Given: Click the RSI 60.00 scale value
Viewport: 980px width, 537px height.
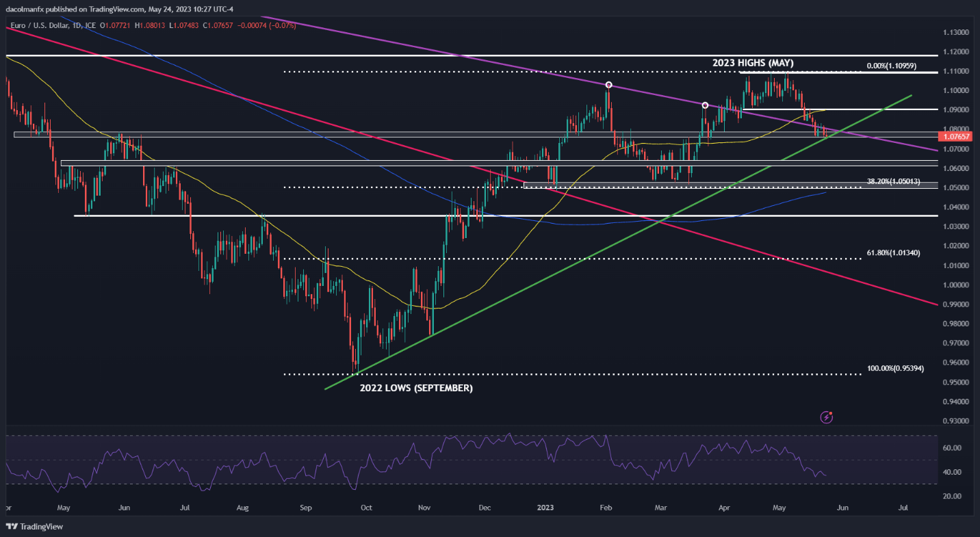Looking at the screenshot, I should click(952, 448).
